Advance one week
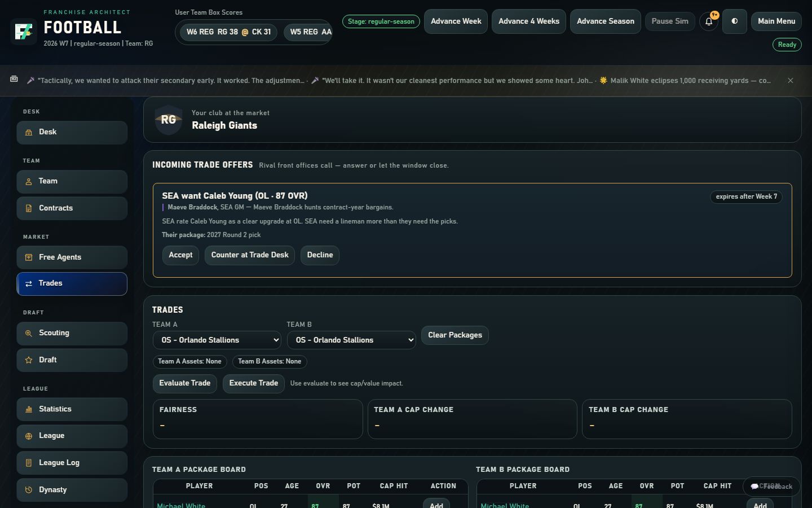Screen dimensions: 812x508 tap(456, 21)
